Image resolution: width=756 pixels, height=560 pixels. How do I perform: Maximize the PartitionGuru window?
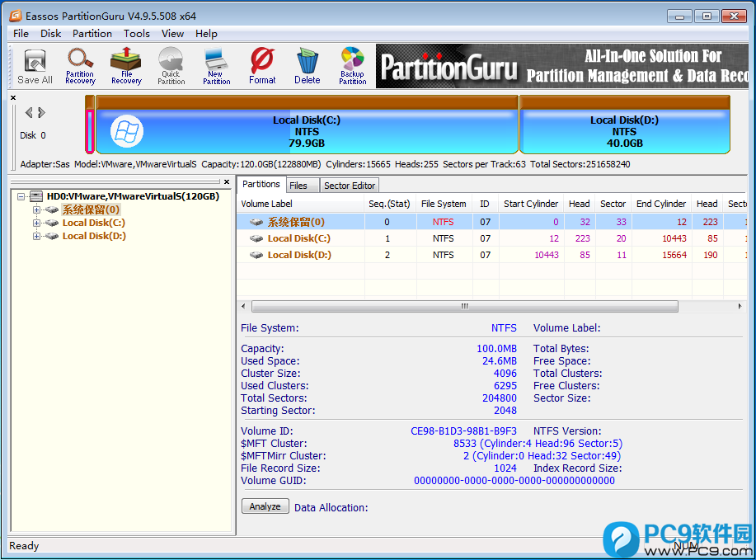coord(707,16)
